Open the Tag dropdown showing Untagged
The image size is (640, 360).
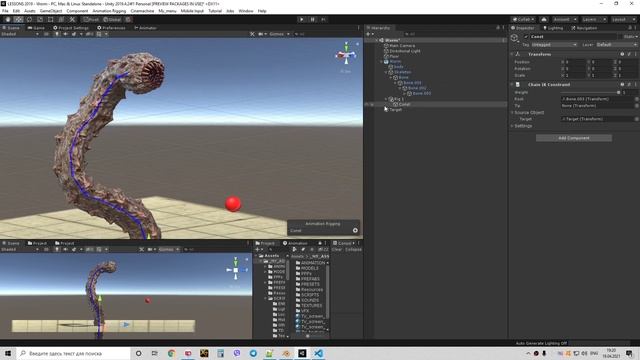pyautogui.click(x=554, y=44)
